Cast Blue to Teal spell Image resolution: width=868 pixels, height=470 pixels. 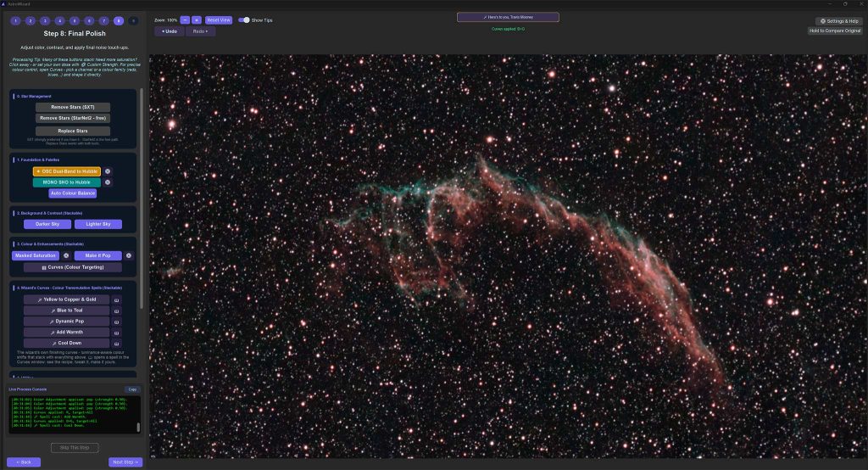(66, 311)
